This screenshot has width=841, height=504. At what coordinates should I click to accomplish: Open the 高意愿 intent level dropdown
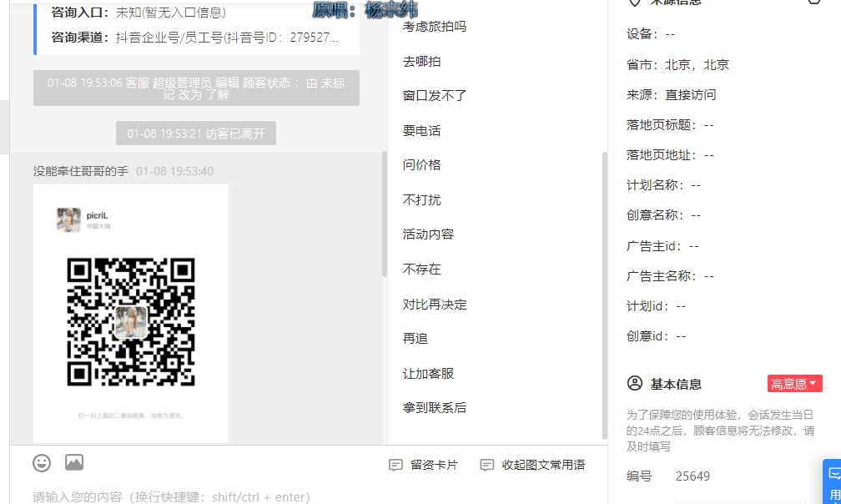click(x=794, y=384)
